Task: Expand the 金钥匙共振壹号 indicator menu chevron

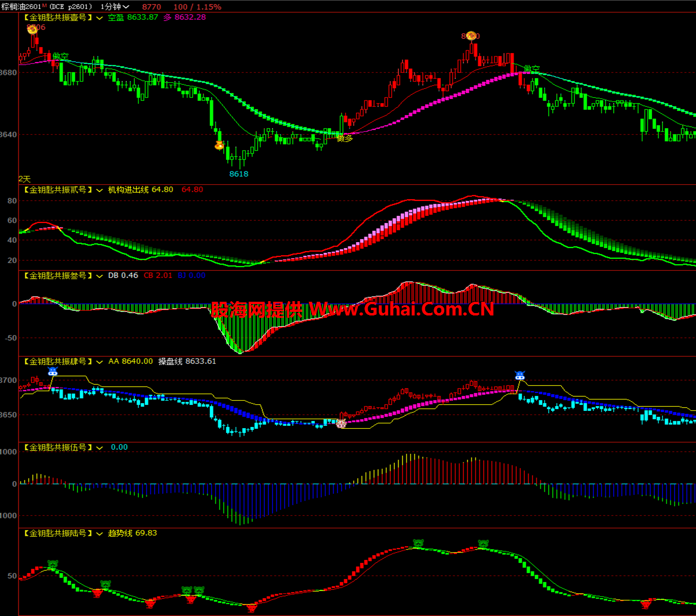Action: coord(99,18)
